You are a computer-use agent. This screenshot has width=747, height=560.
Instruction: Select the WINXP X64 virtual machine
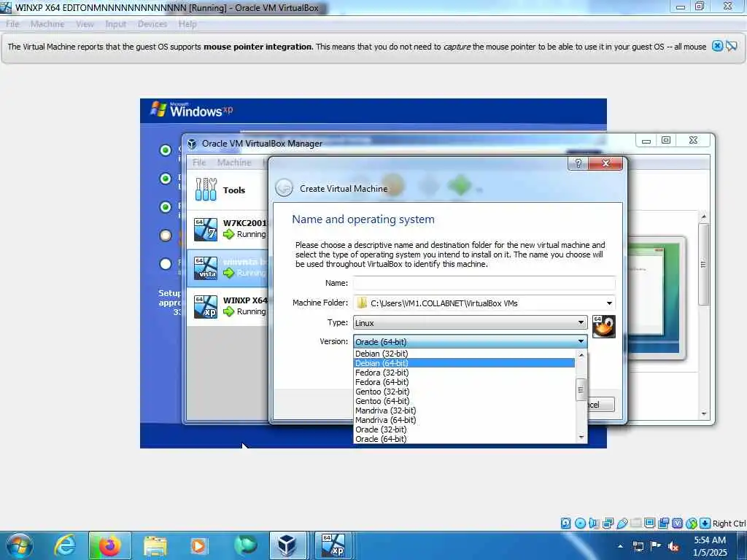pos(228,306)
